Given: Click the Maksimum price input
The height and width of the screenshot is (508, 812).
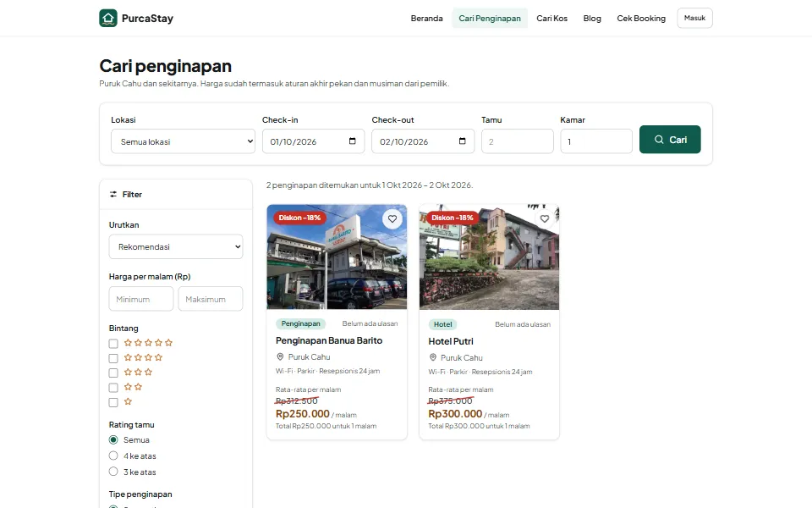Looking at the screenshot, I should coord(211,299).
